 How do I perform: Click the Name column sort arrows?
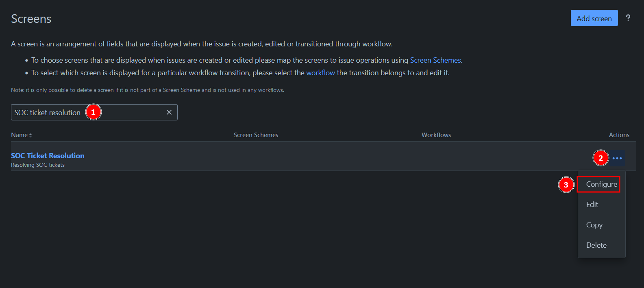(x=30, y=135)
